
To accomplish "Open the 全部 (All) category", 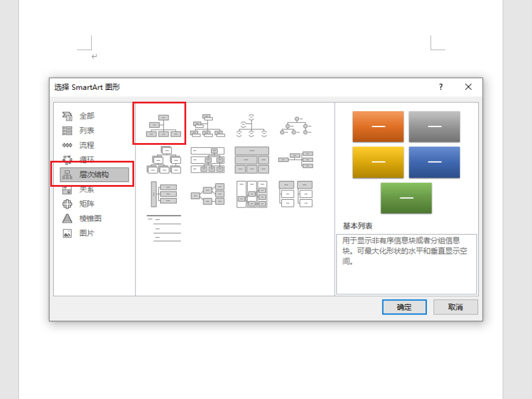I will (x=86, y=116).
